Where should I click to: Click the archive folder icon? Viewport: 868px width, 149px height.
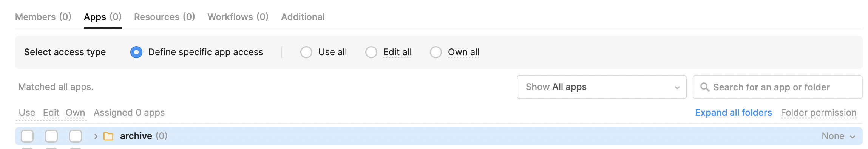click(108, 136)
